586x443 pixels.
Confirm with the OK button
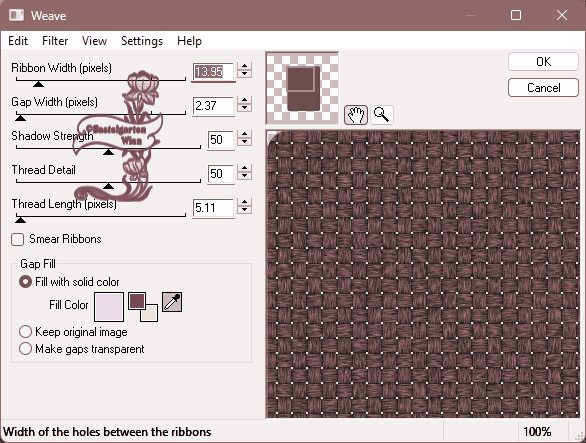point(543,62)
